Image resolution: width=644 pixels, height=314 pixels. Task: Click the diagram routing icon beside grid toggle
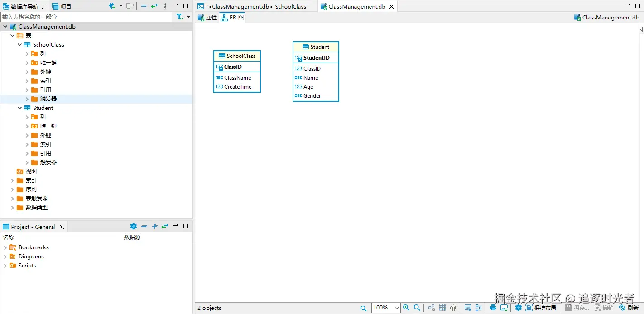click(454, 308)
